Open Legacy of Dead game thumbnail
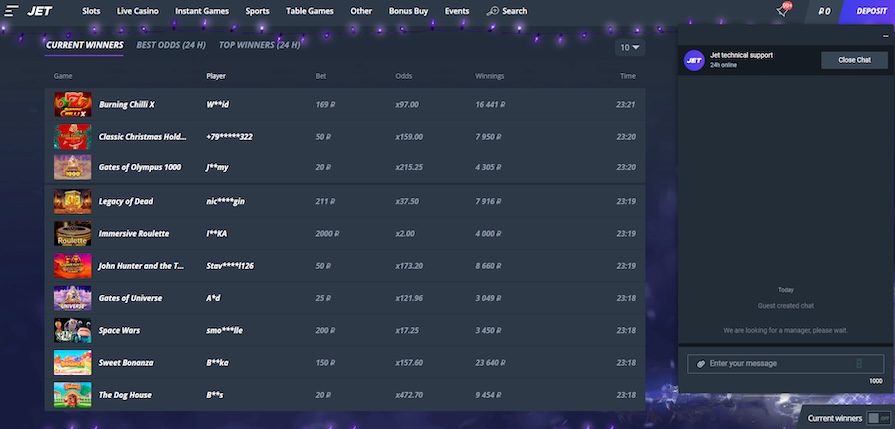The width and height of the screenshot is (895, 429). coord(72,201)
